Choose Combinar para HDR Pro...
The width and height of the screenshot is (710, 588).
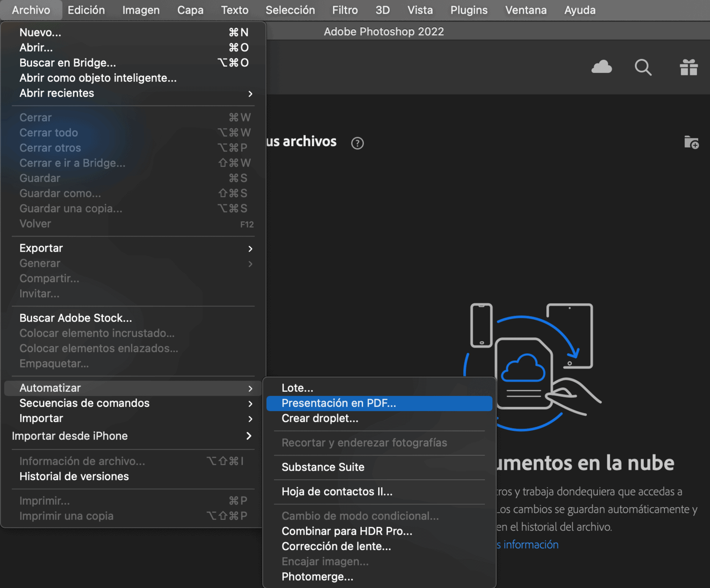pos(379,531)
